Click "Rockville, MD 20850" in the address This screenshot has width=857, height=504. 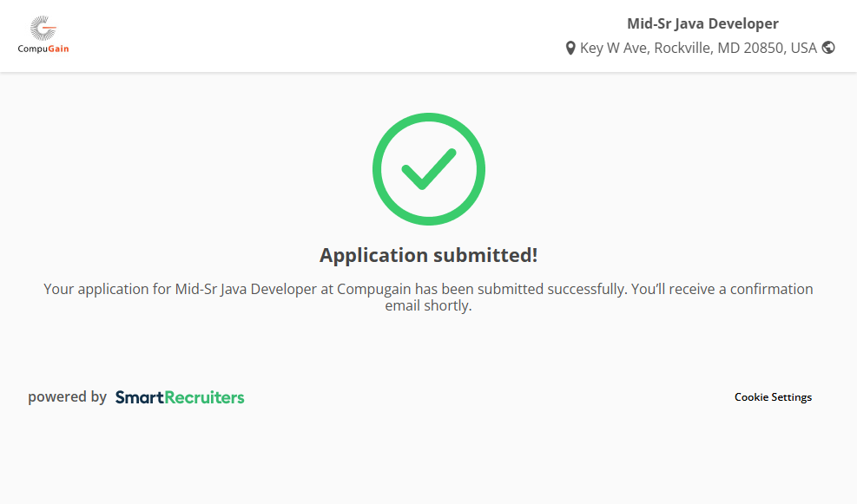719,48
